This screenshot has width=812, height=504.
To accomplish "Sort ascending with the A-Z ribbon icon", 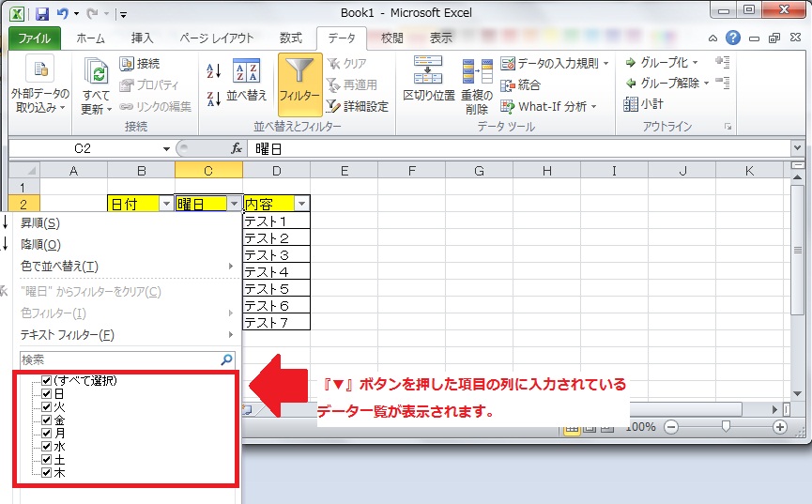I will (x=214, y=70).
